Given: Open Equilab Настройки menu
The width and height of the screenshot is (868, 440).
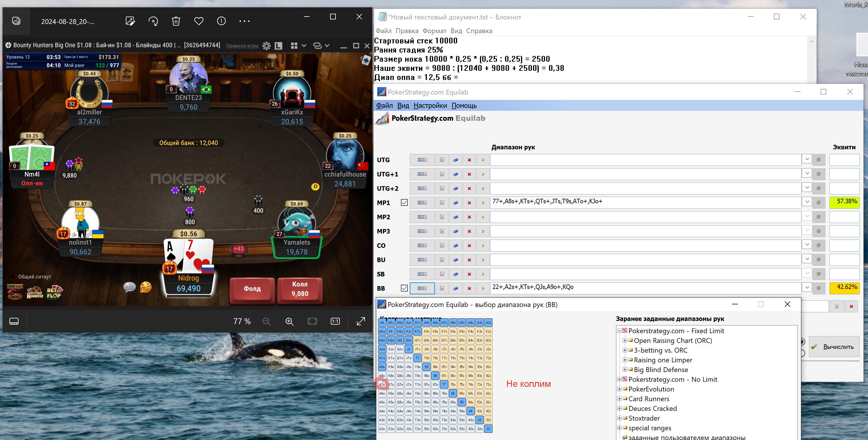Looking at the screenshot, I should tap(430, 106).
